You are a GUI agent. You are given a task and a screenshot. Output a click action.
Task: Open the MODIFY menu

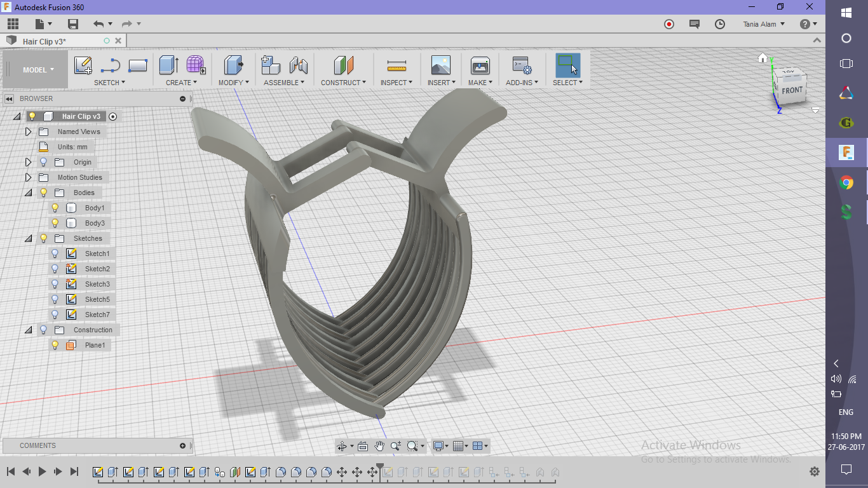pyautogui.click(x=234, y=83)
